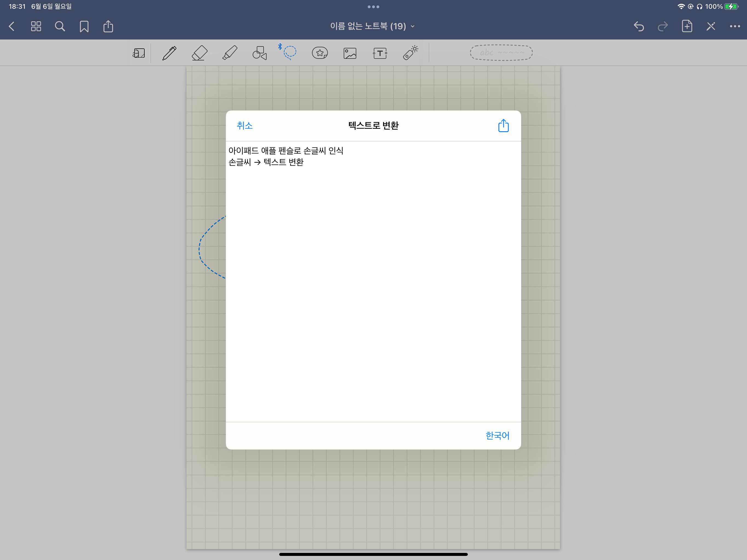Click the abc lasso options dashed box
747x560 pixels.
[501, 53]
